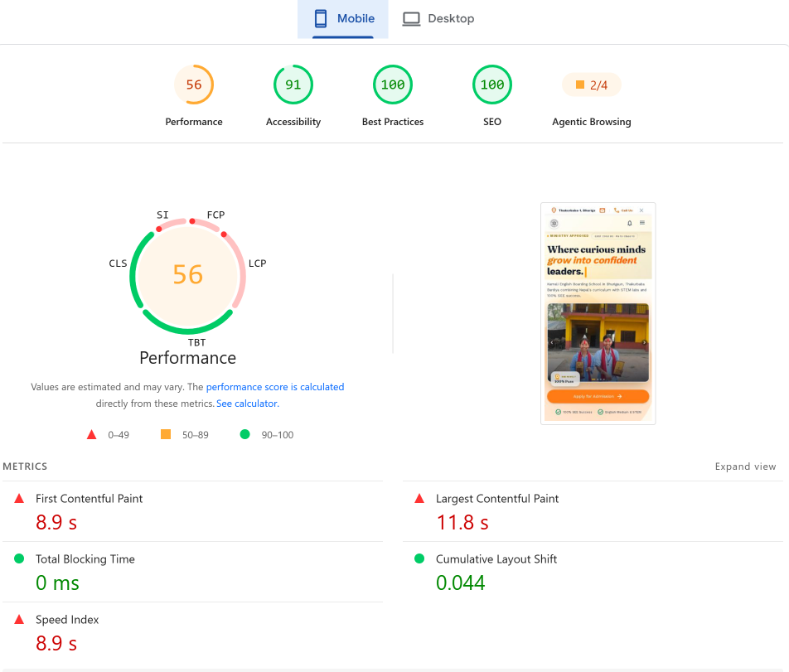Click the red triangle 0–49 legend icon
The height and width of the screenshot is (672, 789).
91,434
